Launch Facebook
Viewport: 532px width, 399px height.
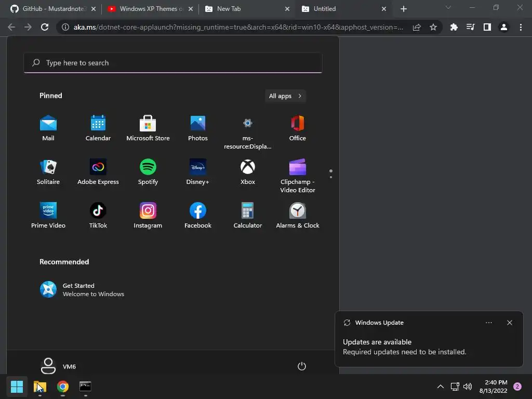tap(198, 216)
